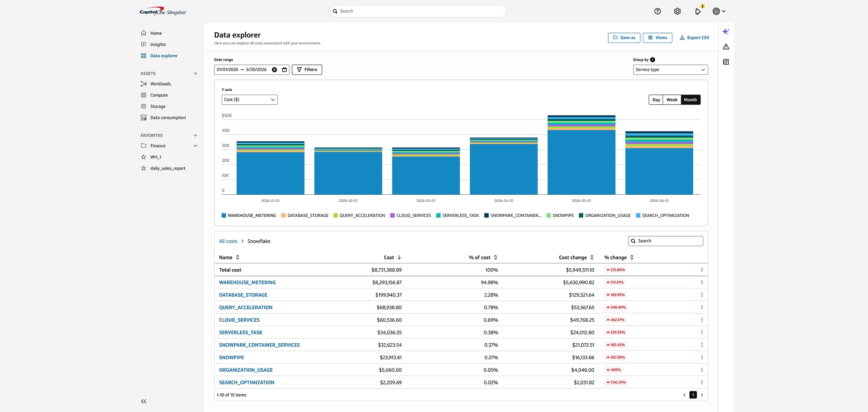
Task: Focus the top global Search field
Action: (418, 11)
